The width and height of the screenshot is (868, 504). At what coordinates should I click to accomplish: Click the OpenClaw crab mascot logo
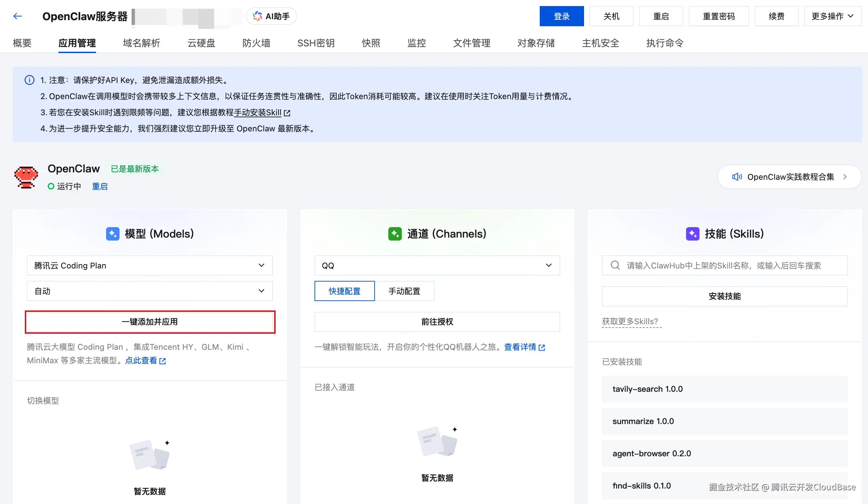pyautogui.click(x=26, y=177)
